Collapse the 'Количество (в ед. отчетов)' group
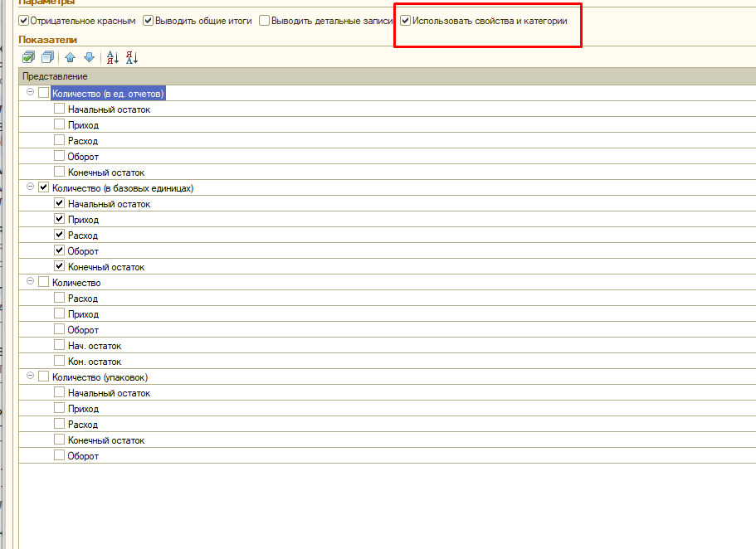The width and height of the screenshot is (756, 549). click(x=31, y=93)
